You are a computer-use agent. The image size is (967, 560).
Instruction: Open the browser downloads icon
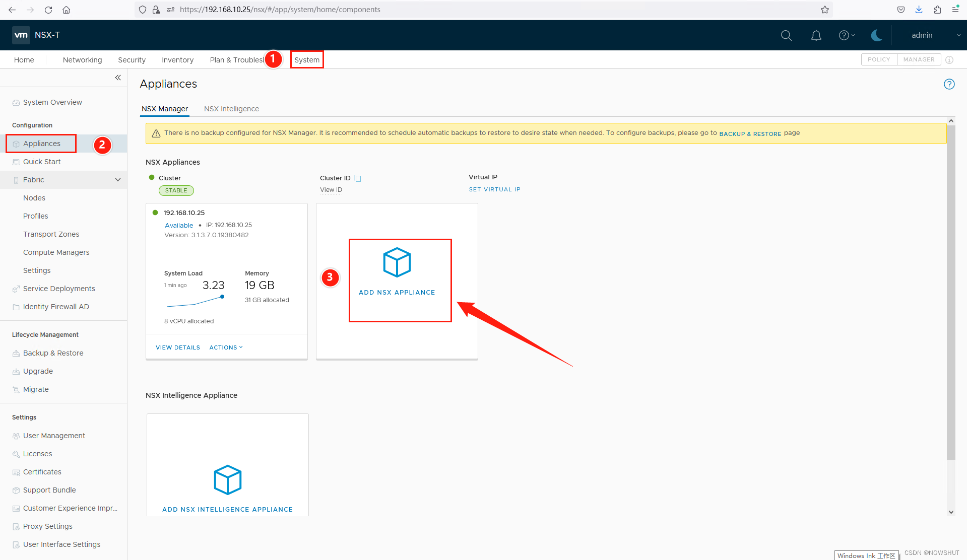[919, 10]
